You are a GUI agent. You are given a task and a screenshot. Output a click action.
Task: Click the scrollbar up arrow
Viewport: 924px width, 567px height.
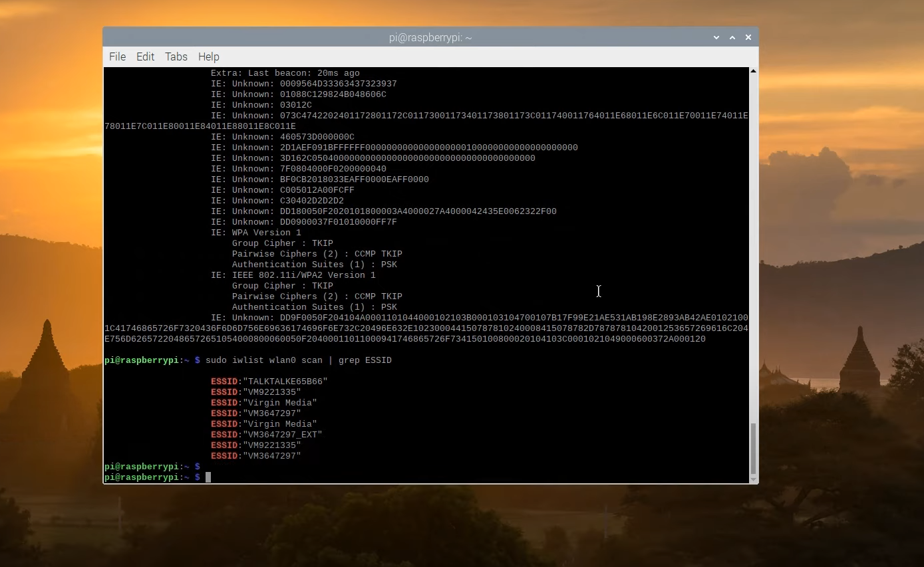[752, 70]
